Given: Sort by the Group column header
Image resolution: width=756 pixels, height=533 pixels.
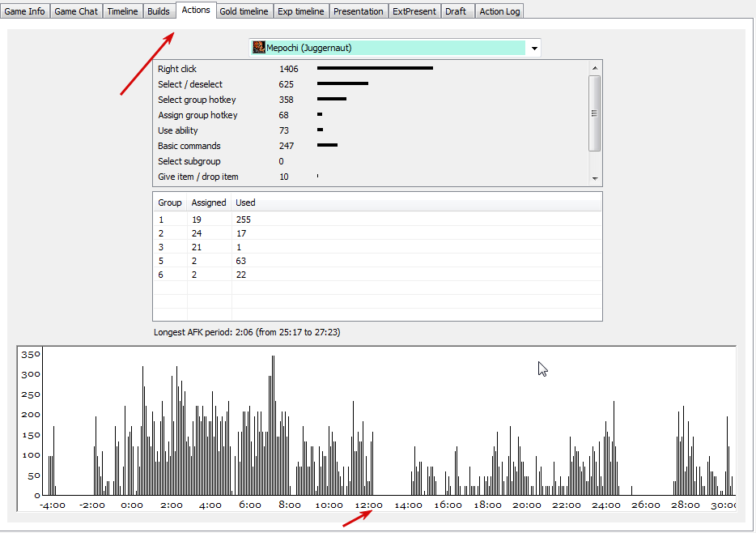Looking at the screenshot, I should [x=170, y=203].
